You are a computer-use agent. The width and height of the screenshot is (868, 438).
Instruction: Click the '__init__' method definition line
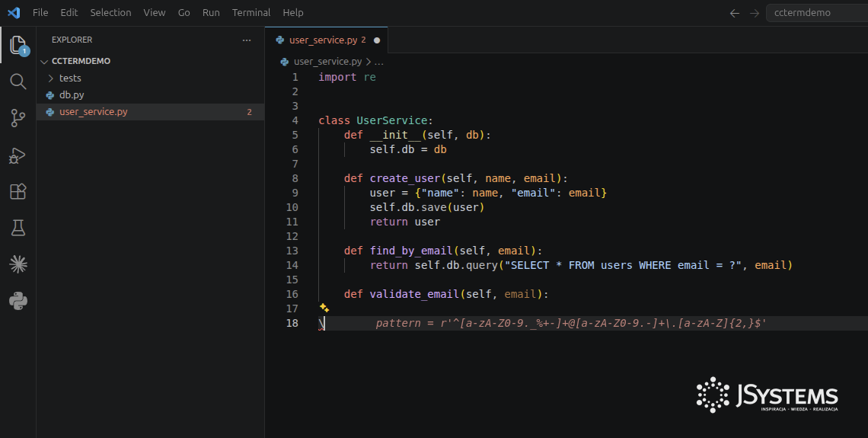click(417, 135)
